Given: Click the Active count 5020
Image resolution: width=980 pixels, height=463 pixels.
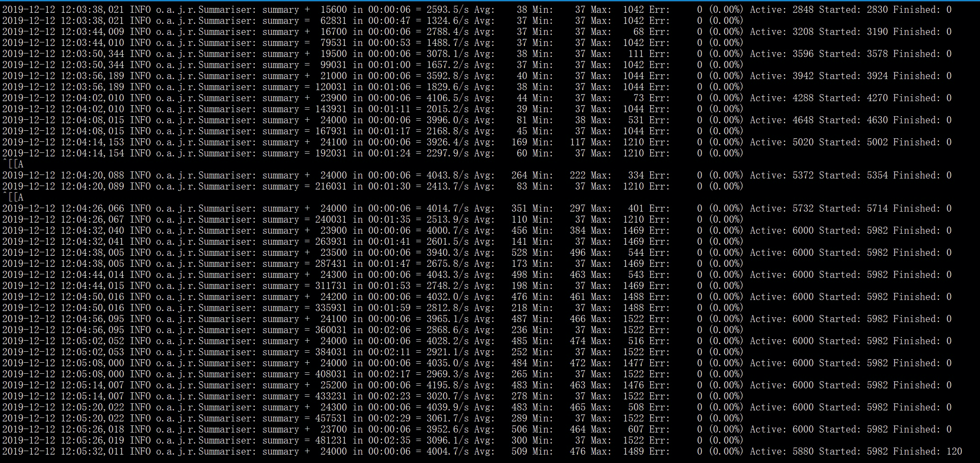Looking at the screenshot, I should pyautogui.click(x=803, y=142).
